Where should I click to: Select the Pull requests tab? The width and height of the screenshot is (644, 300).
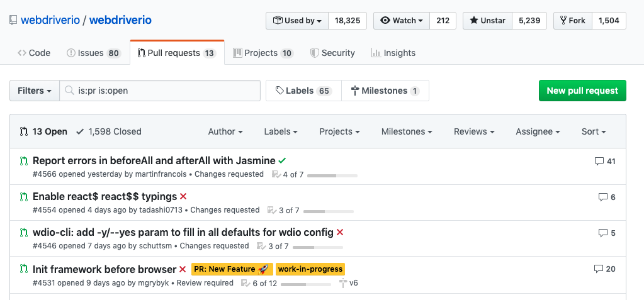(x=177, y=53)
